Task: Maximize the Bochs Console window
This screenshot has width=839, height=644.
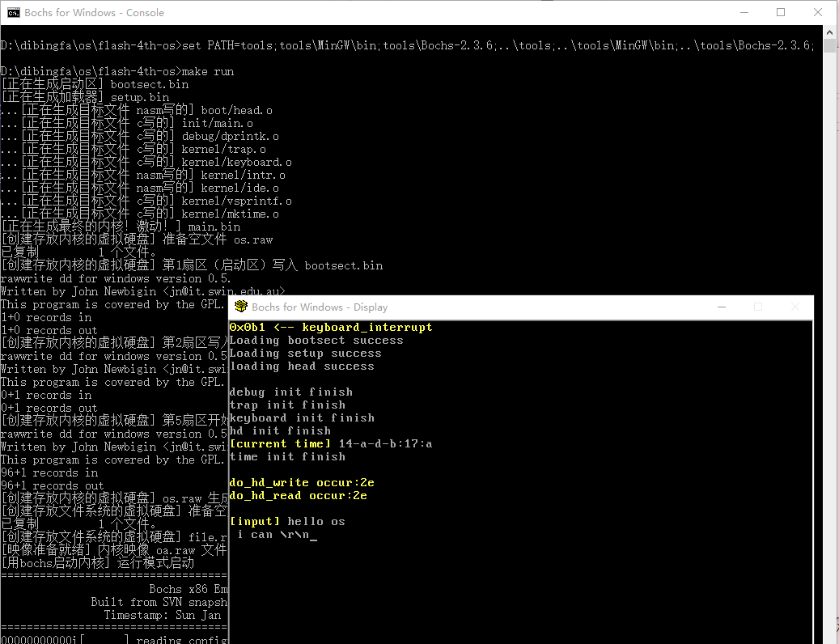Action: 781,12
